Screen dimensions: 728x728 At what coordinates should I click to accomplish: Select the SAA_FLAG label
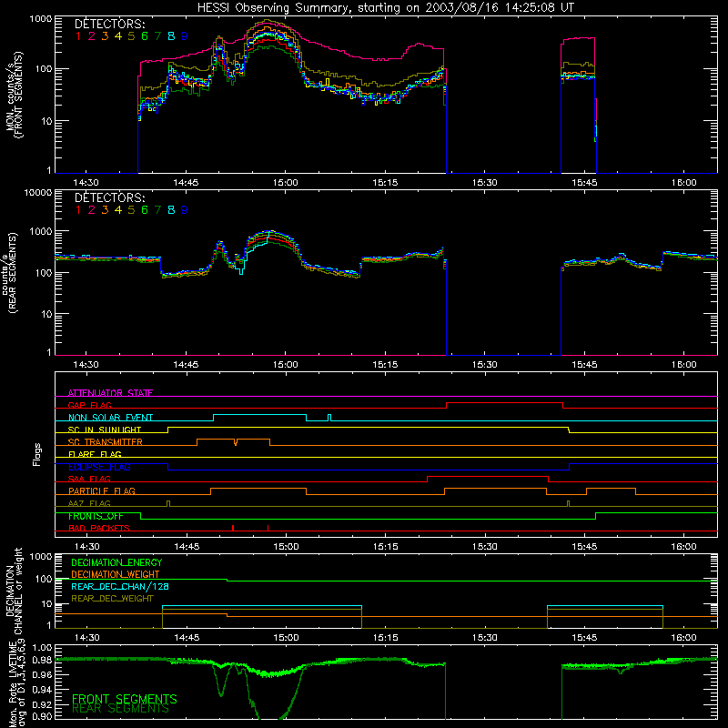click(89, 479)
